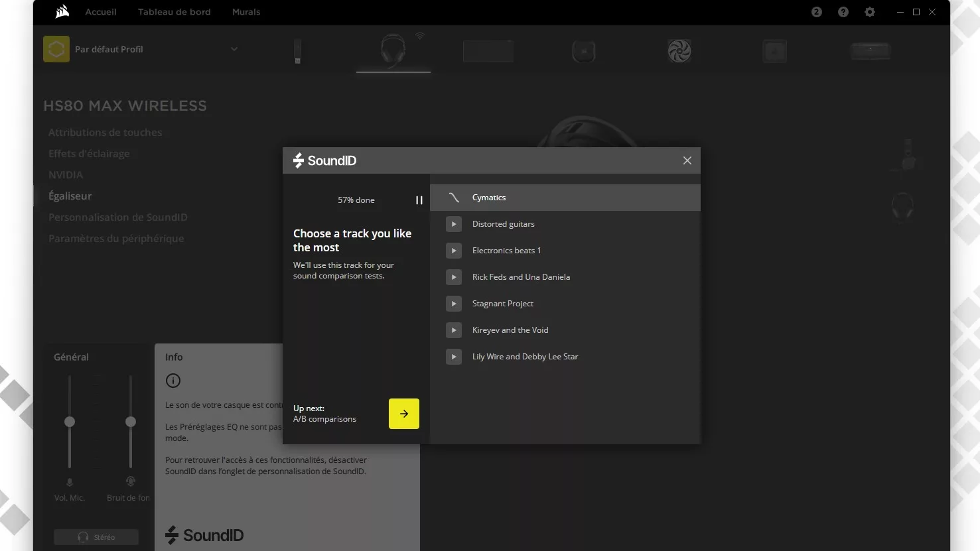Screen dimensions: 980x551
Task: Click the microphone icon under Vol. Mic. slider
Action: tap(70, 482)
